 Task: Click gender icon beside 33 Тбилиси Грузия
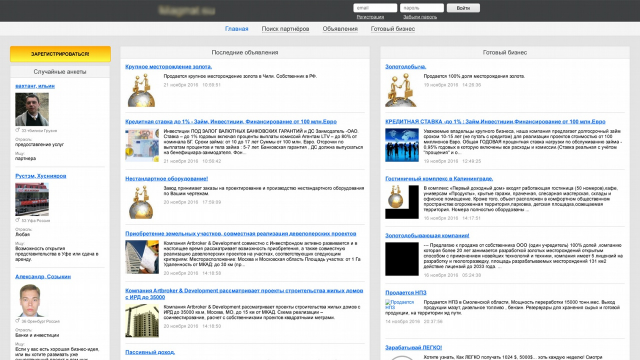tap(18, 130)
